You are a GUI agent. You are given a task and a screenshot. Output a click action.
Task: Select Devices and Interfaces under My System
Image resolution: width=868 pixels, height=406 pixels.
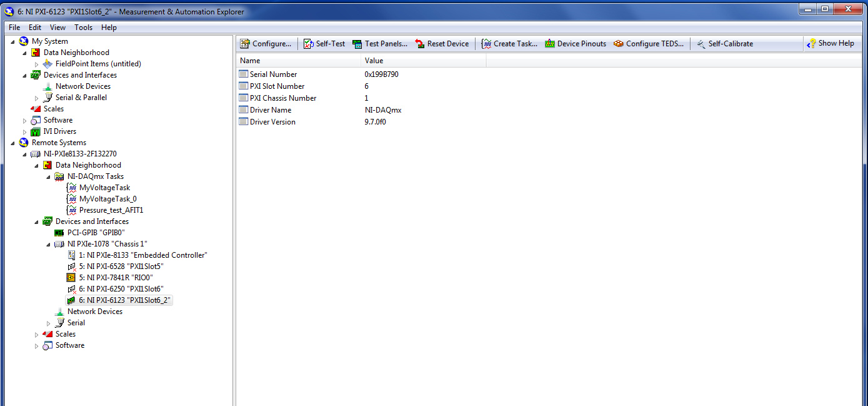pyautogui.click(x=80, y=75)
